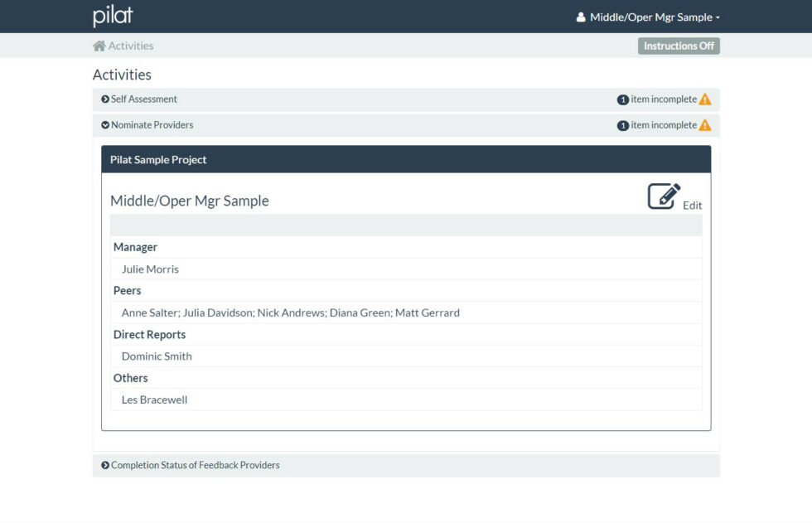Viewport: 812px width, 523px height.
Task: Click the pilat logo
Action: pyautogui.click(x=113, y=17)
